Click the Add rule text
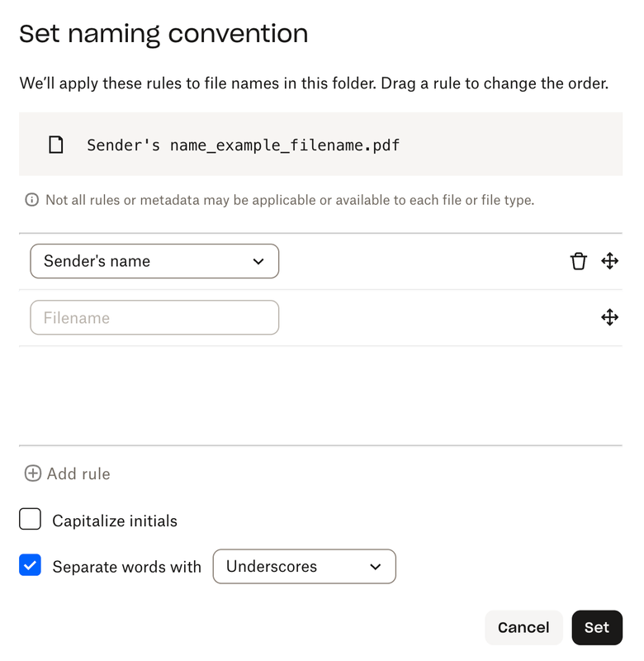The width and height of the screenshot is (644, 661). click(78, 474)
